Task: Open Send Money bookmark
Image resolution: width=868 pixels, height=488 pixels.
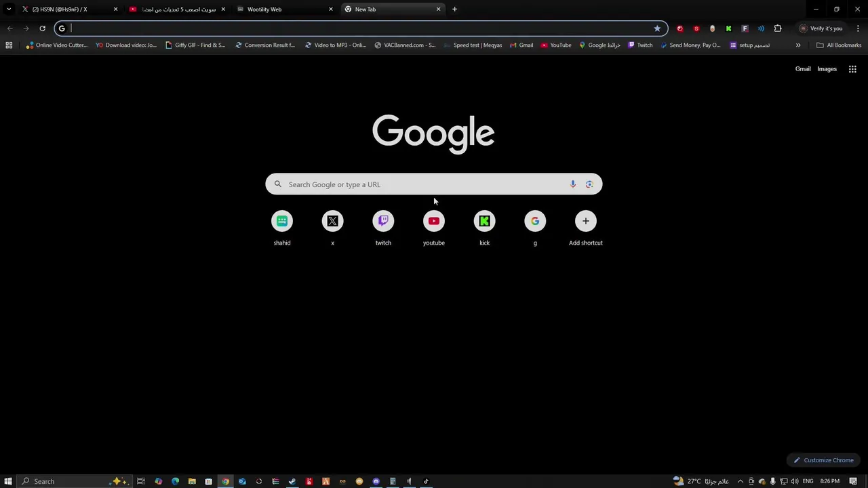Action: (x=690, y=45)
